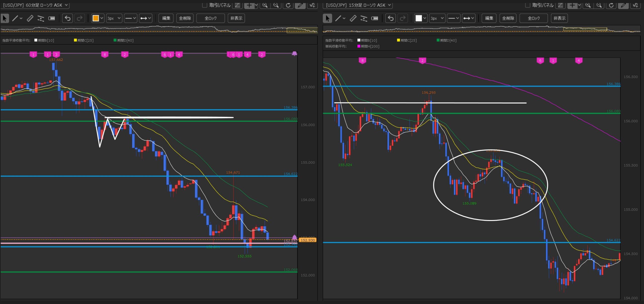Toggle the pencil drawing mode on 15分足 chart
644x304 pixels.
click(623, 5)
